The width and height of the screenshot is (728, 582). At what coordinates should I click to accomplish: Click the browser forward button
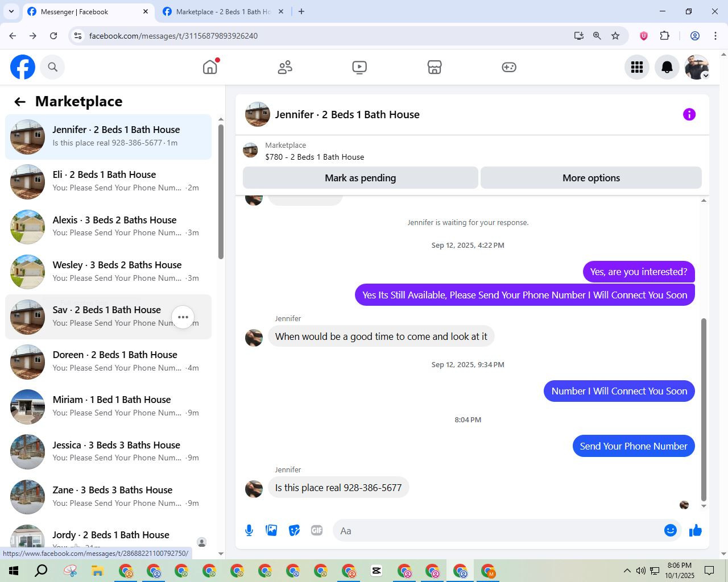(x=33, y=36)
